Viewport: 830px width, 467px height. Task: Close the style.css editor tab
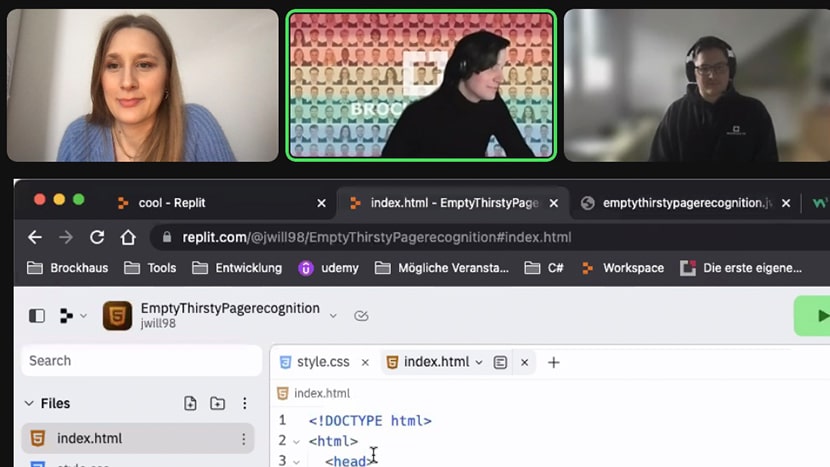tap(365, 362)
